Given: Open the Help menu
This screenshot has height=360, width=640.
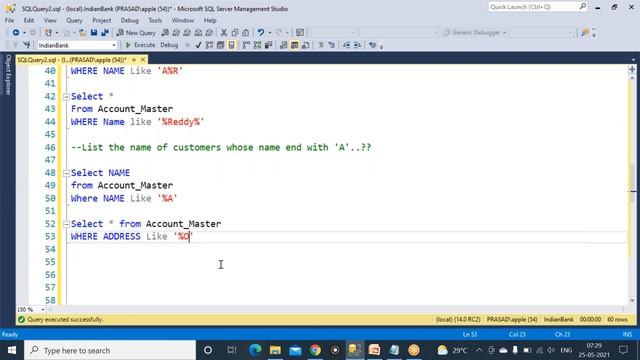Looking at the screenshot, I should (x=210, y=20).
